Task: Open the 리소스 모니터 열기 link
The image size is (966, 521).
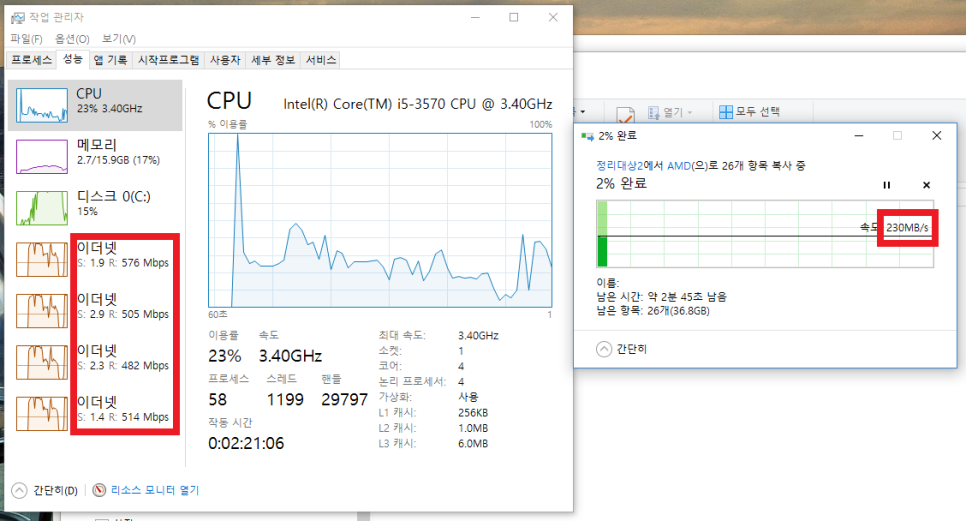Action: [155, 490]
